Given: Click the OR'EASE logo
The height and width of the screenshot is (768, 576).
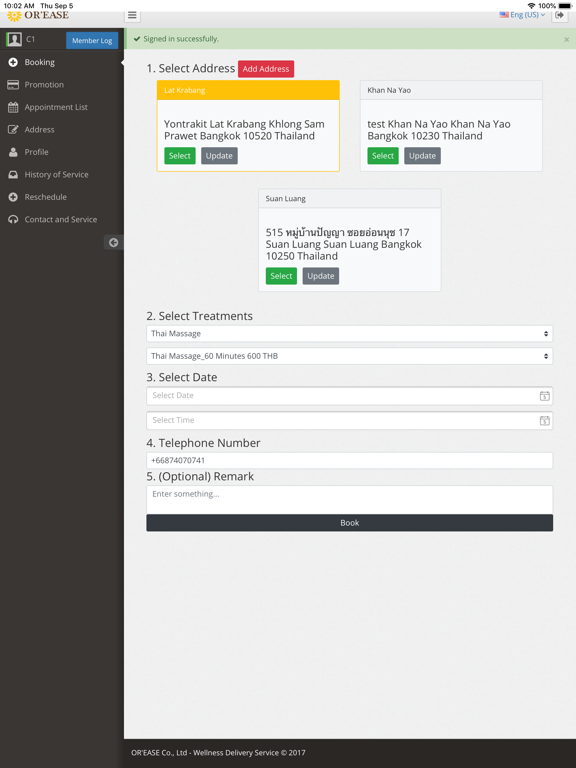Looking at the screenshot, I should (x=38, y=15).
